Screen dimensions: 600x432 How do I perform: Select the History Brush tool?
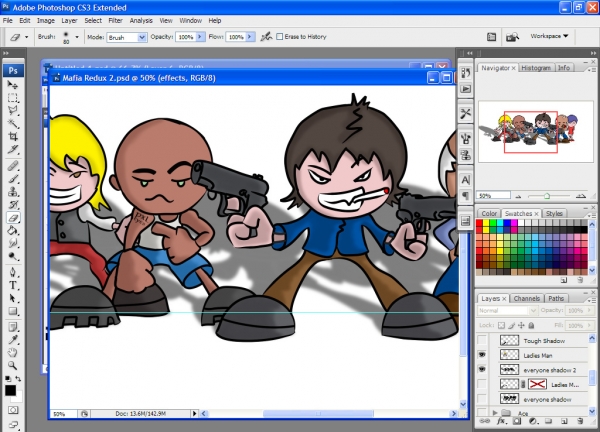click(13, 204)
